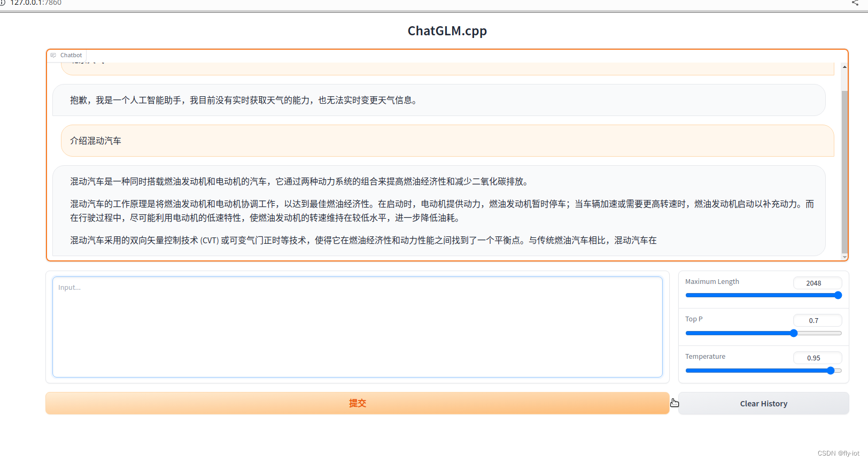Click the user message 介绍混动汽车
Image resolution: width=868 pixels, height=462 pixels.
click(x=447, y=141)
